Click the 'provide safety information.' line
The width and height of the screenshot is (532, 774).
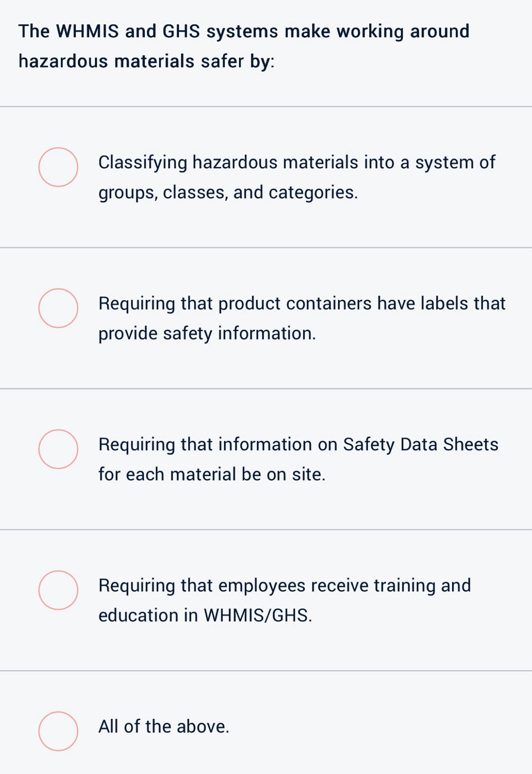click(207, 333)
